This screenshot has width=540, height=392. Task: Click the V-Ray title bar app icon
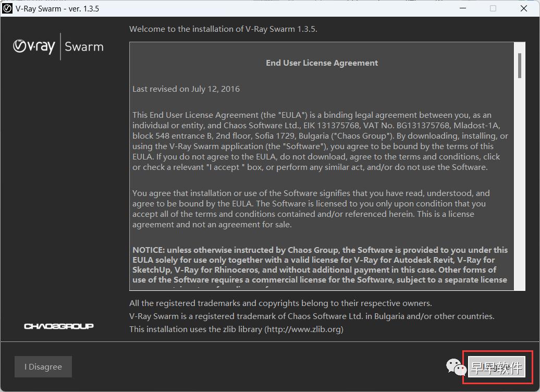tap(7, 8)
